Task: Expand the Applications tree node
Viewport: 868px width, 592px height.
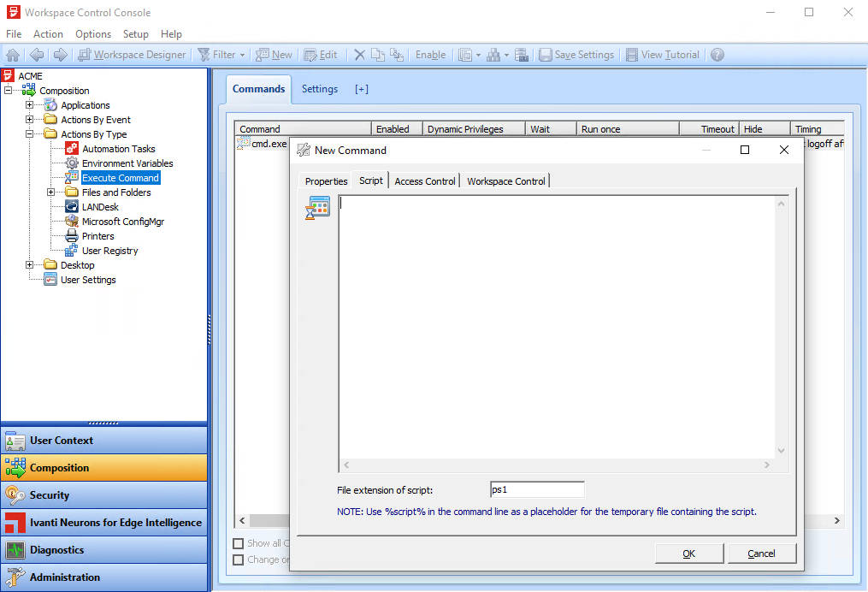Action: [29, 104]
